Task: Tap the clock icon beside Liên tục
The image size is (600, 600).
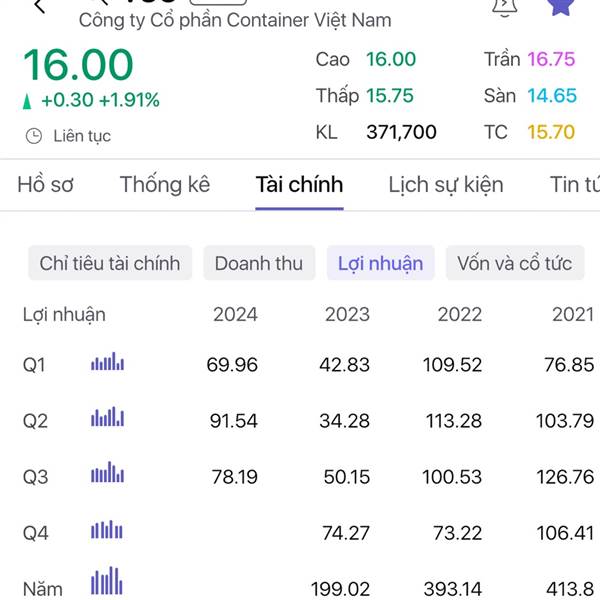Action: [x=34, y=136]
